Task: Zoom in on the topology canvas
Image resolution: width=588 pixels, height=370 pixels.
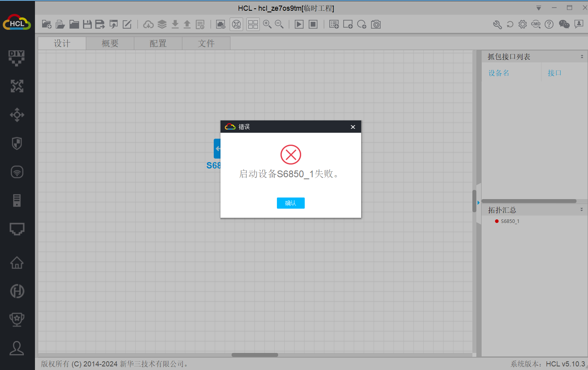Action: tap(267, 24)
